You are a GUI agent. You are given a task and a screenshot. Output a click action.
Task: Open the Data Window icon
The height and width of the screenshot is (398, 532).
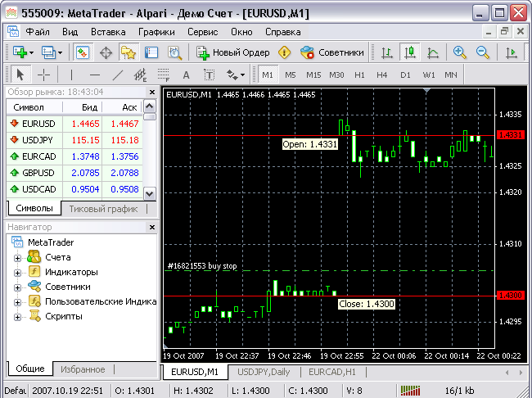pos(106,52)
